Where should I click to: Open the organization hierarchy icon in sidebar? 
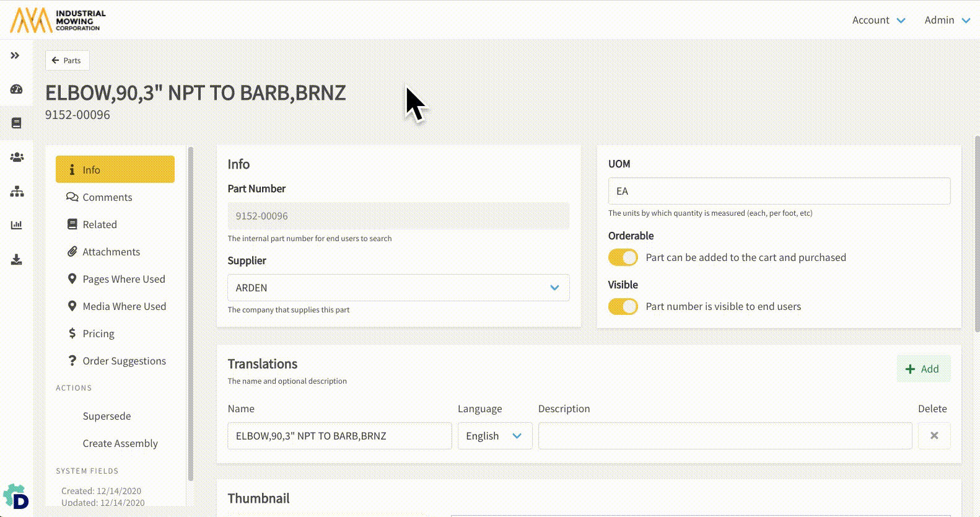pos(17,192)
